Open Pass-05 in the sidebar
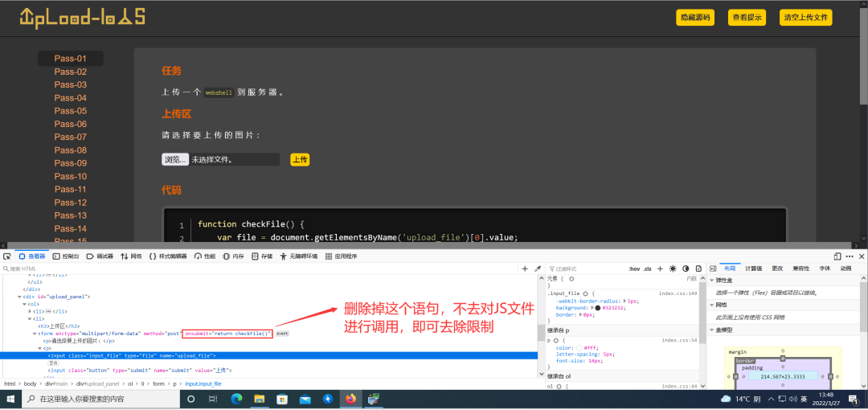 coord(71,111)
